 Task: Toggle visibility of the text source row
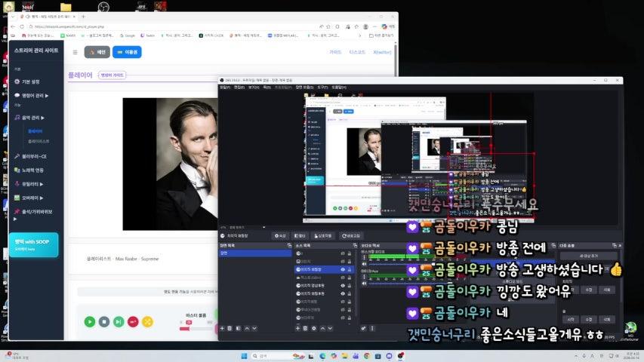pos(343,278)
